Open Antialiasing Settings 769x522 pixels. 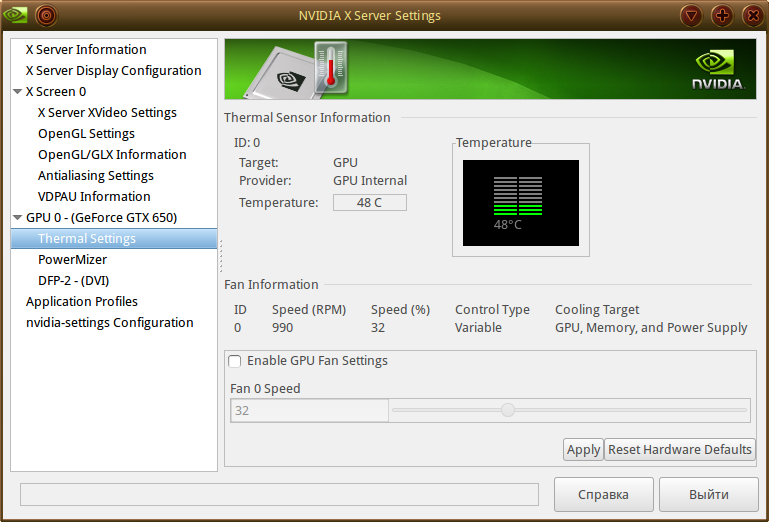[96, 176]
